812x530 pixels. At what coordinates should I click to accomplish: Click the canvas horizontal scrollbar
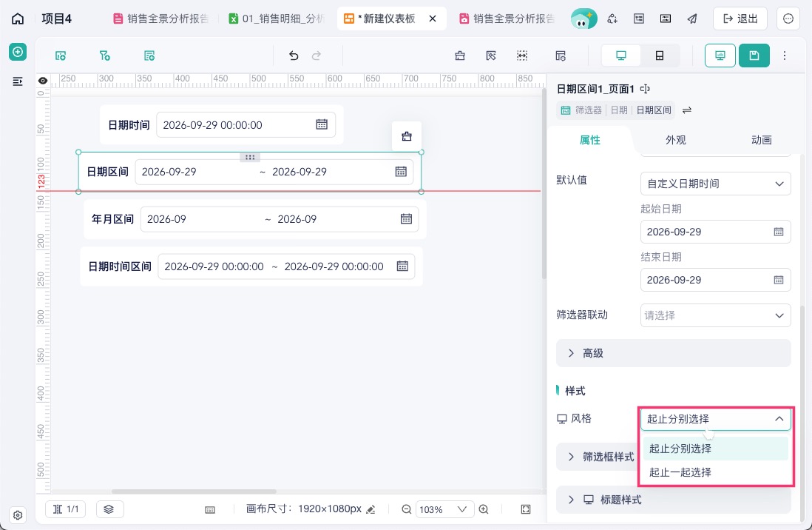pyautogui.click(x=194, y=491)
